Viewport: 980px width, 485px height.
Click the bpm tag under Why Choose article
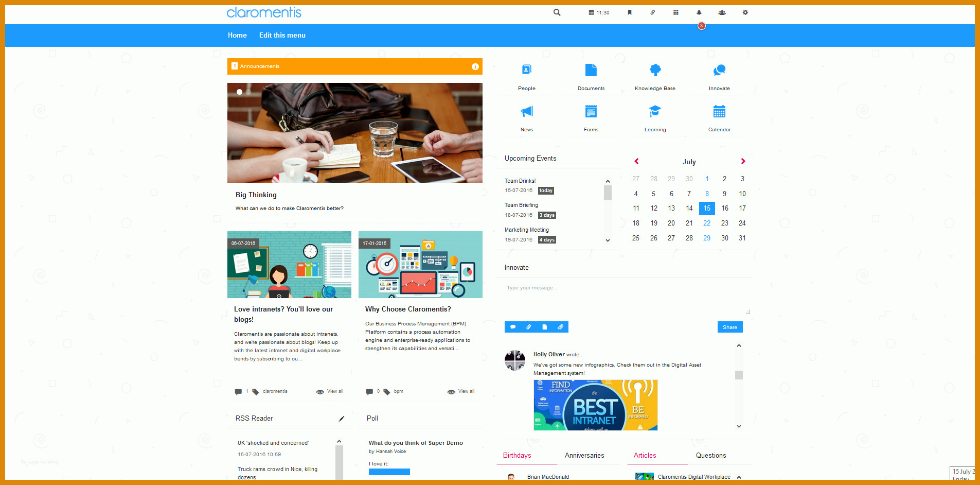[399, 391]
